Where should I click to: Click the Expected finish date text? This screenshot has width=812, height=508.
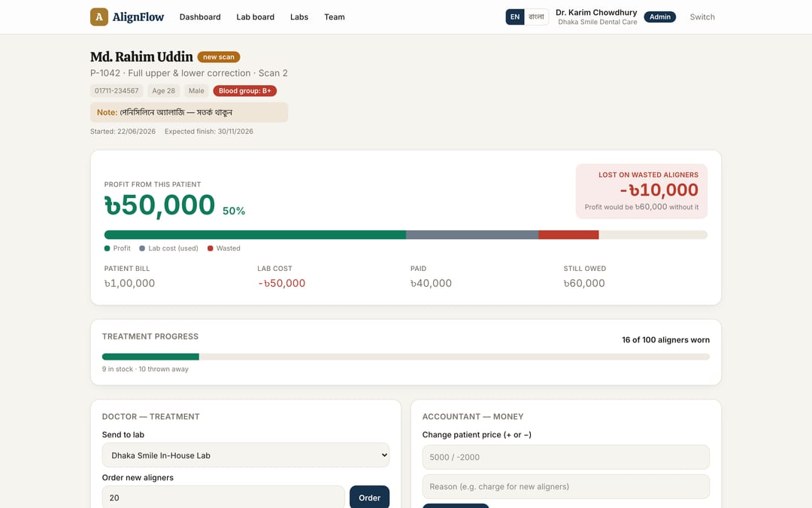(x=209, y=132)
